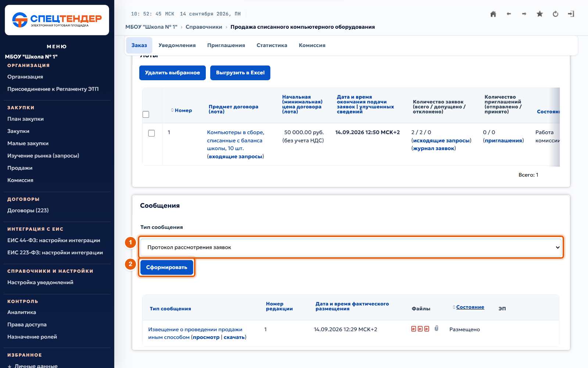Viewport: 588px width, 368px height.
Task: Open Назначение ролей in the sidebar
Action: coord(32,337)
